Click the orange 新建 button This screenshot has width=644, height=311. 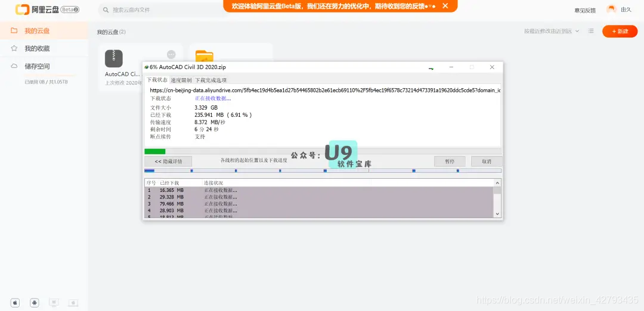(620, 31)
